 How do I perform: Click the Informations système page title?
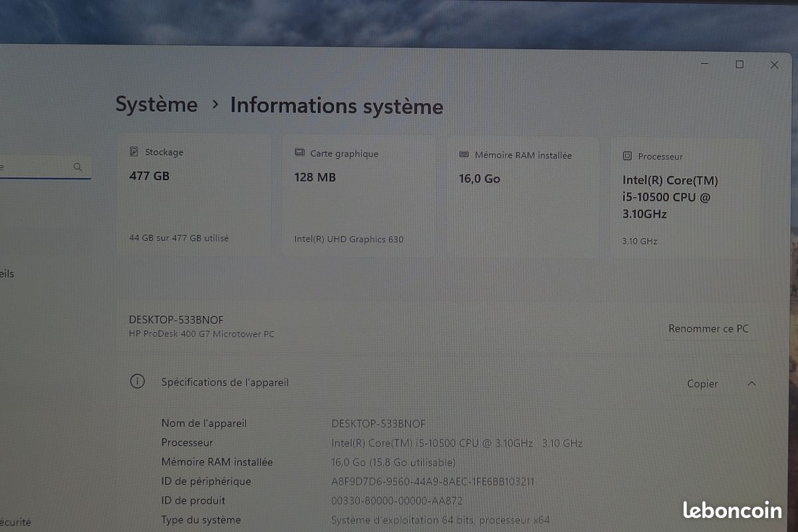[336, 106]
